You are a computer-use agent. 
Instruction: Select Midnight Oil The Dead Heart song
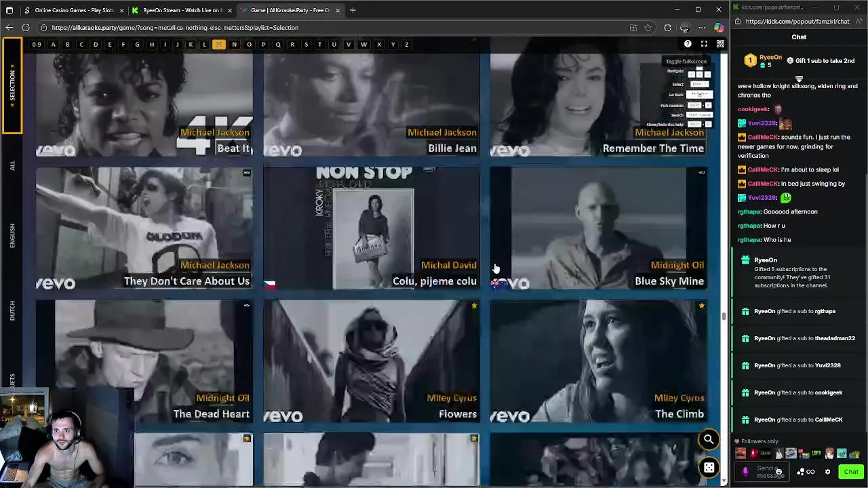(x=144, y=361)
